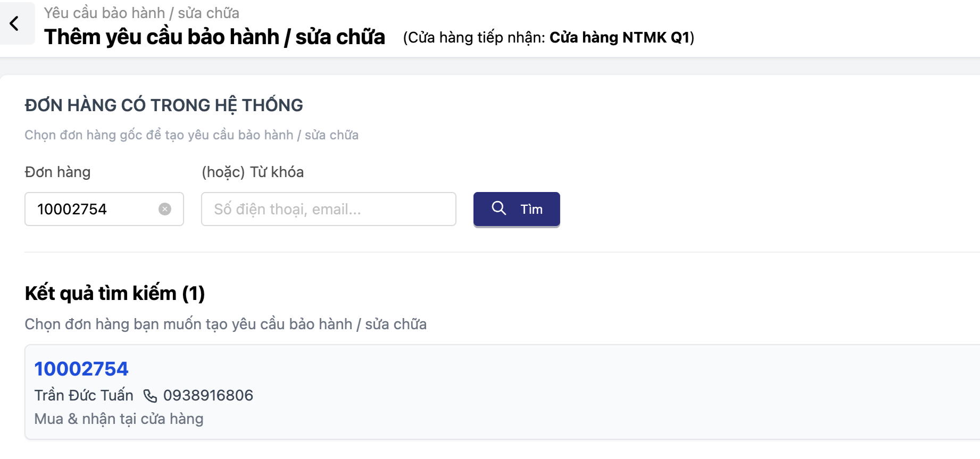Screen dimensions: 980x459
Task: Click the Mua & nhận tại cửa hàng text
Action: [x=119, y=419]
